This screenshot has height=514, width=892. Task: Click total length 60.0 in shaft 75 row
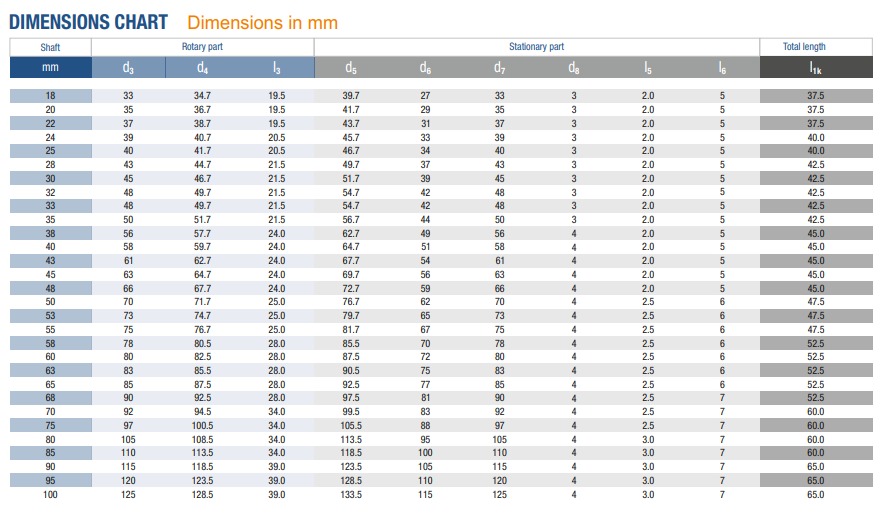[x=816, y=426]
